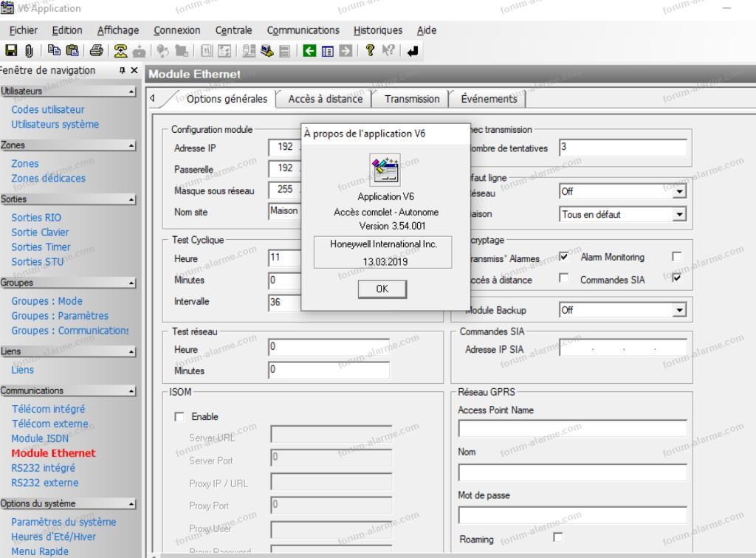Collapse the Utilisateurs navigation section
Screen dimensions: 756x558
click(132, 92)
